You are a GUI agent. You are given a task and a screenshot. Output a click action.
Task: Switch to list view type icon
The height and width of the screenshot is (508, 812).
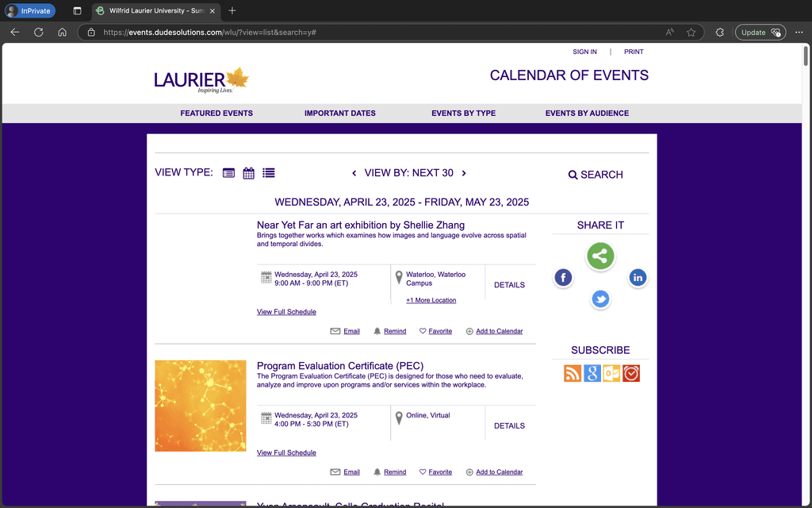click(268, 173)
